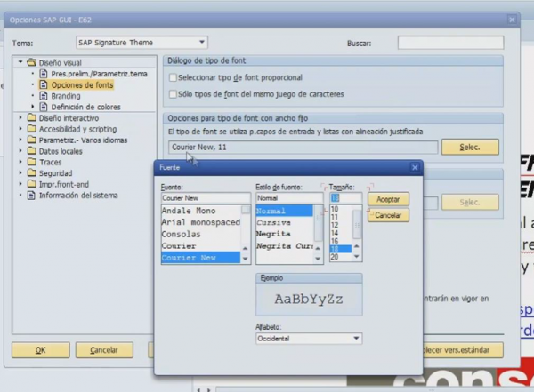
Task: Pick size 16 in Tamaño list
Action: coord(341,241)
